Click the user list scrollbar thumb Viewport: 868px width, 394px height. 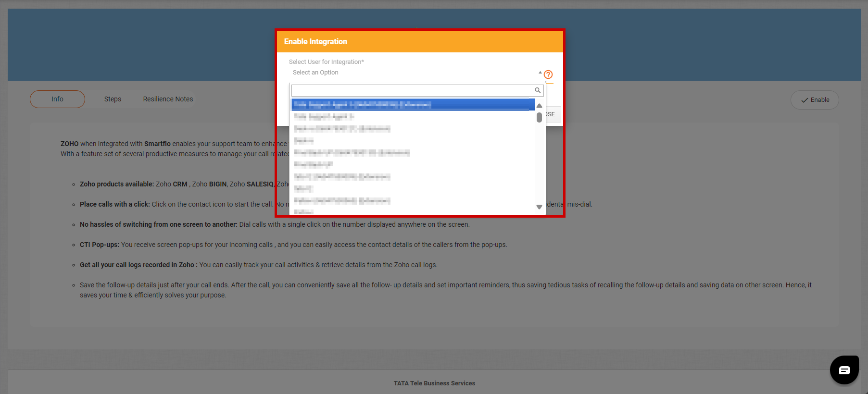(x=539, y=117)
